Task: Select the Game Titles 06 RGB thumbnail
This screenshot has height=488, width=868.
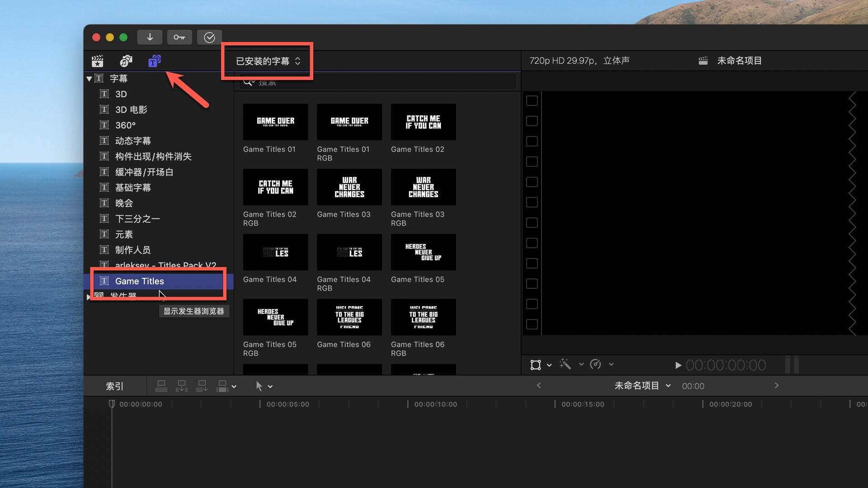Action: pyautogui.click(x=423, y=317)
